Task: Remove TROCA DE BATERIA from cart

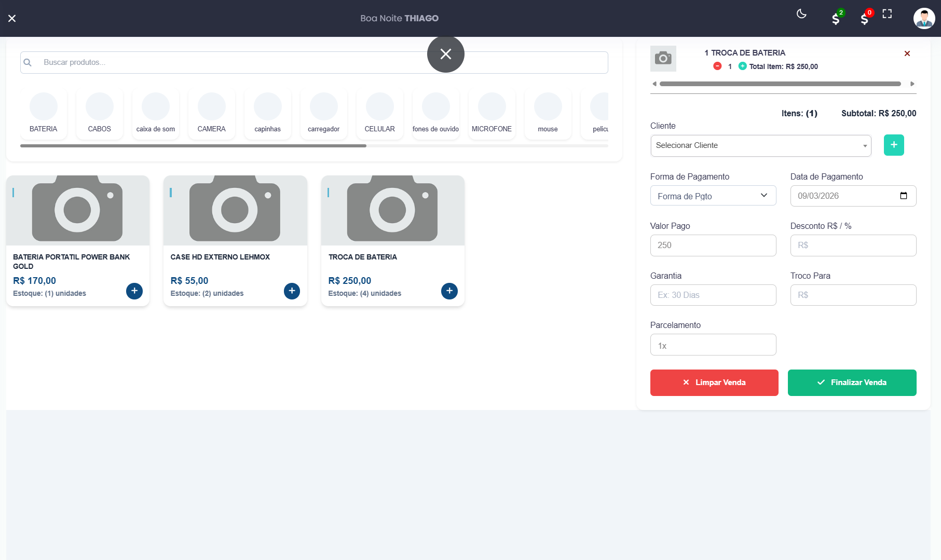Action: click(x=907, y=53)
